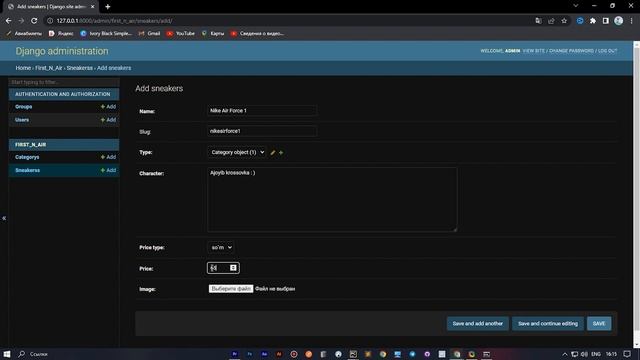
Task: Click the SAVE button
Action: click(599, 324)
